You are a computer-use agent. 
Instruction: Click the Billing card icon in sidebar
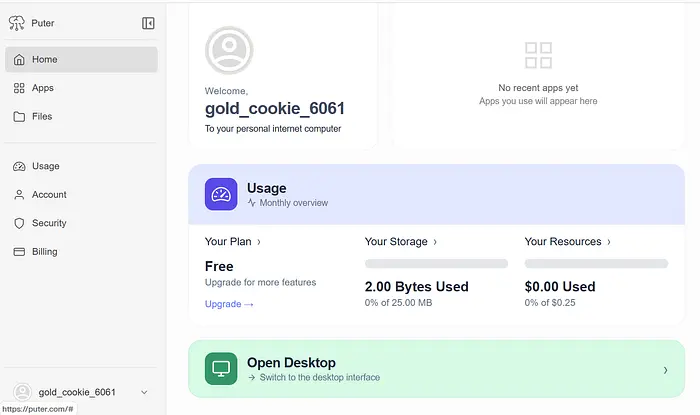coord(19,252)
